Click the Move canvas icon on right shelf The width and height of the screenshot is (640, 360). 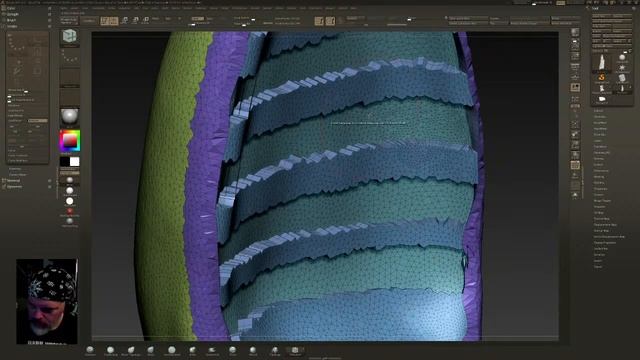coord(575,135)
